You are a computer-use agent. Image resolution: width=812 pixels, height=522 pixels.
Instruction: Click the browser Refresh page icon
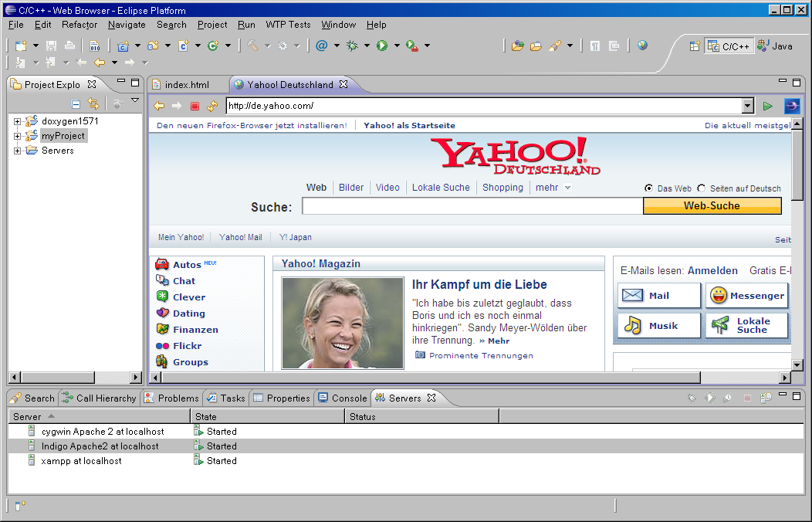point(212,106)
